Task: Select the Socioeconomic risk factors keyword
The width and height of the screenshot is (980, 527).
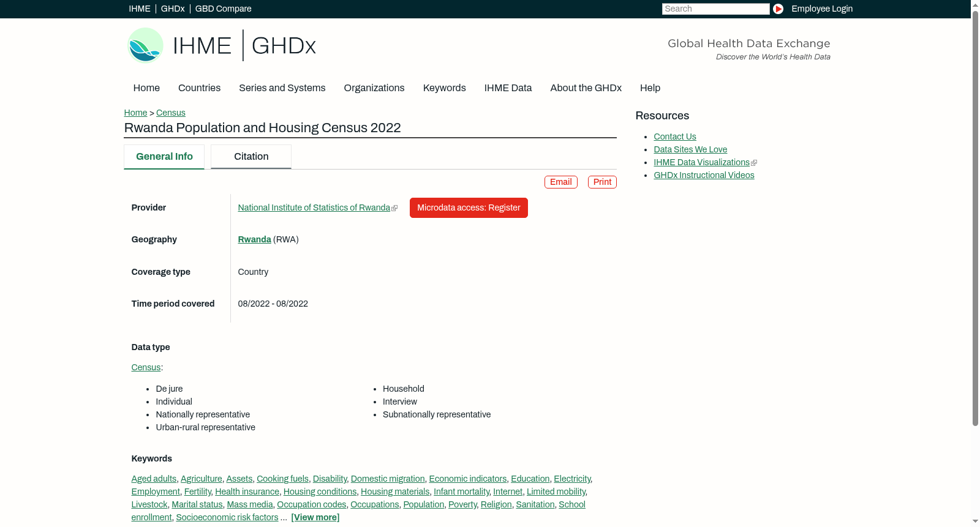Action: pos(227,517)
